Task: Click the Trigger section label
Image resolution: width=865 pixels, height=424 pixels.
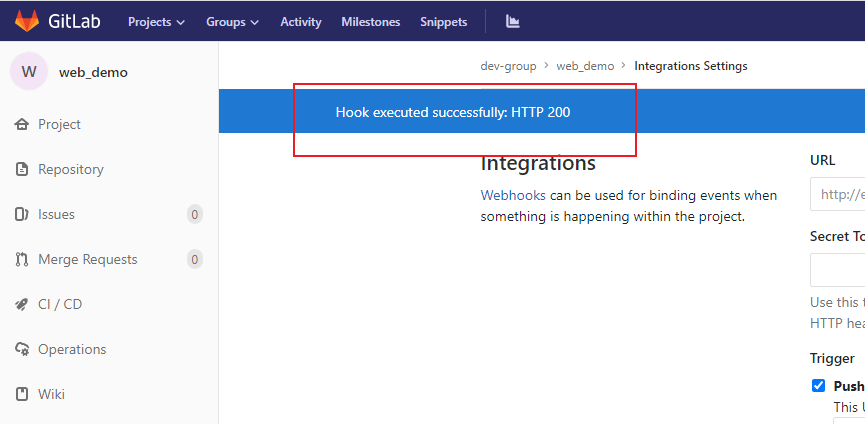Action: (832, 358)
